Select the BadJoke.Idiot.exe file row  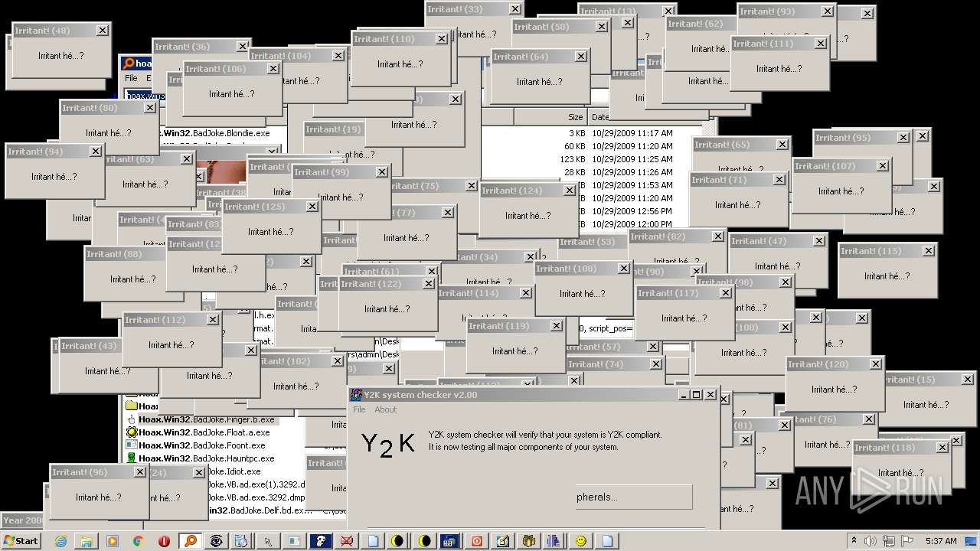[234, 471]
